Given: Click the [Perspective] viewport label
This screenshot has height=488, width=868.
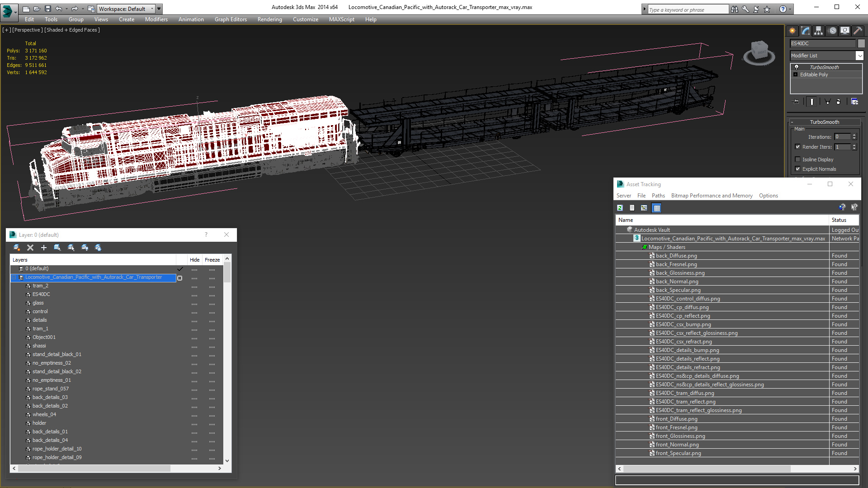Looking at the screenshot, I should [x=27, y=30].
